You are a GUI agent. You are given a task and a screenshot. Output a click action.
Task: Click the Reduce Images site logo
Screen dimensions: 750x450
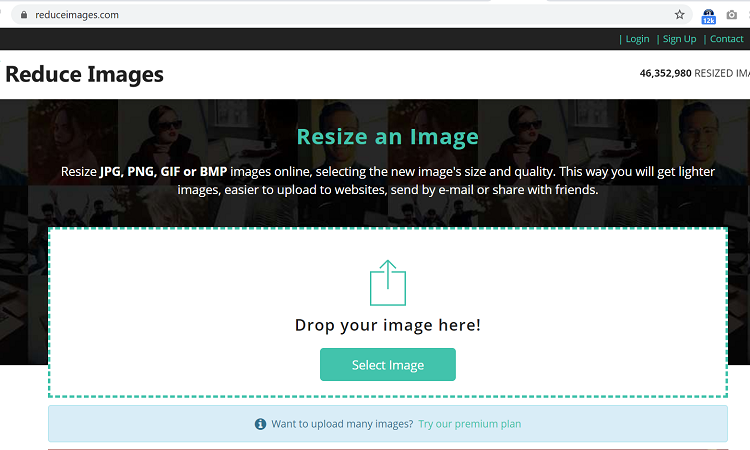[x=85, y=75]
